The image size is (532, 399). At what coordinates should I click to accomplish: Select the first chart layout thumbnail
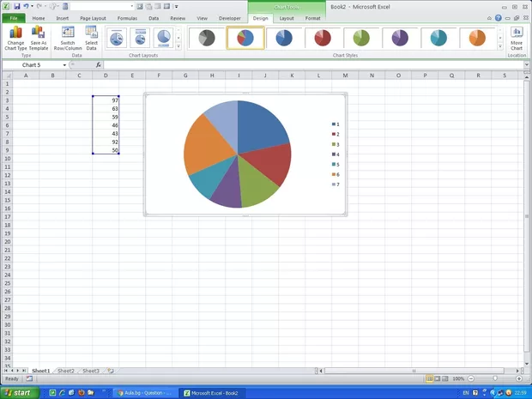(x=116, y=38)
